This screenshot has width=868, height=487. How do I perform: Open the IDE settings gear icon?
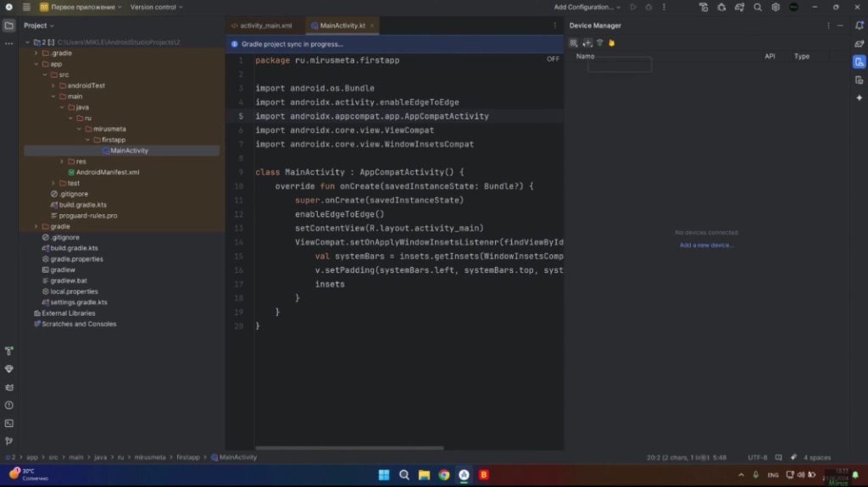coord(775,7)
